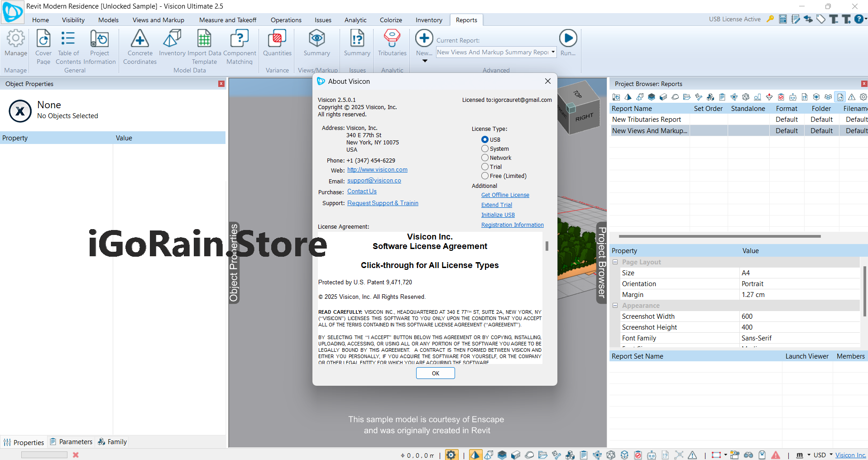The image size is (868, 460).
Task: Switch to the Inventory ribbon tab
Action: tap(428, 20)
